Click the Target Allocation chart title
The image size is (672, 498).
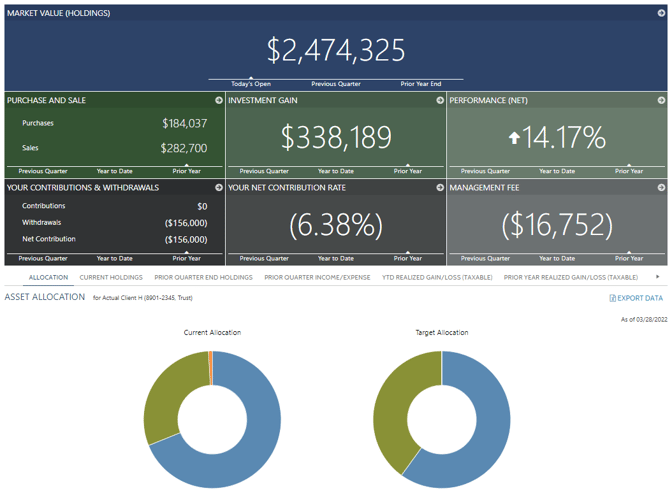pos(442,333)
